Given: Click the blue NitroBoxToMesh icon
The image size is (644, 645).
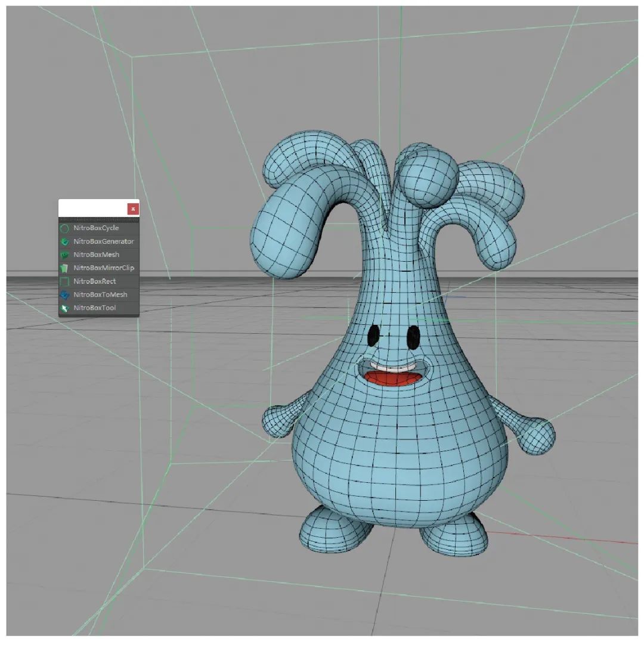Looking at the screenshot, I should 64,295.
